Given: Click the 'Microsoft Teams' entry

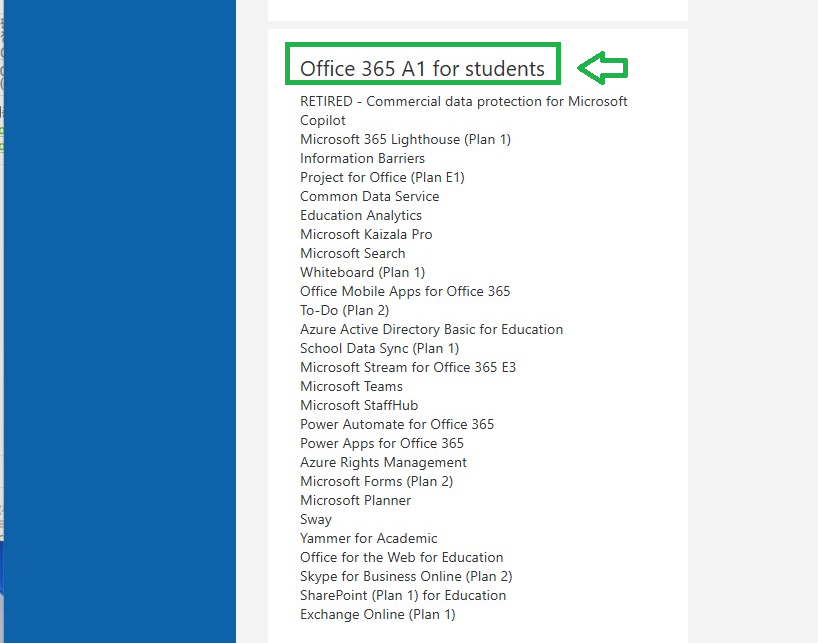Looking at the screenshot, I should [351, 386].
